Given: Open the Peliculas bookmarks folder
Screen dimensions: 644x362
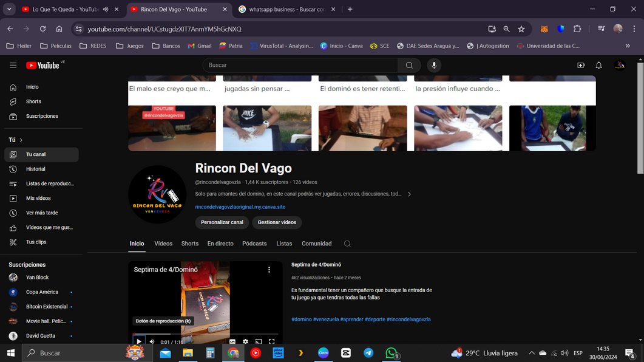Looking at the screenshot, I should coord(56,46).
